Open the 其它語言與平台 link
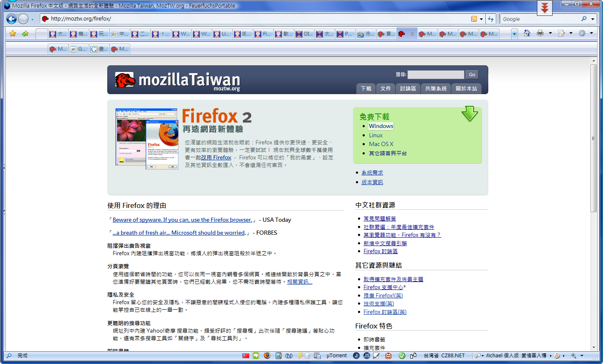This screenshot has height=364, width=603. click(x=388, y=153)
